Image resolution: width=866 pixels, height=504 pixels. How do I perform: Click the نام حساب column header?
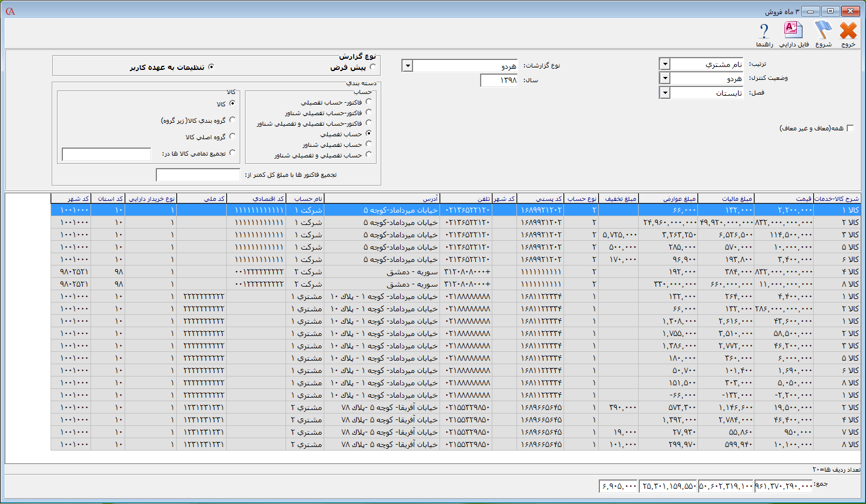point(308,199)
